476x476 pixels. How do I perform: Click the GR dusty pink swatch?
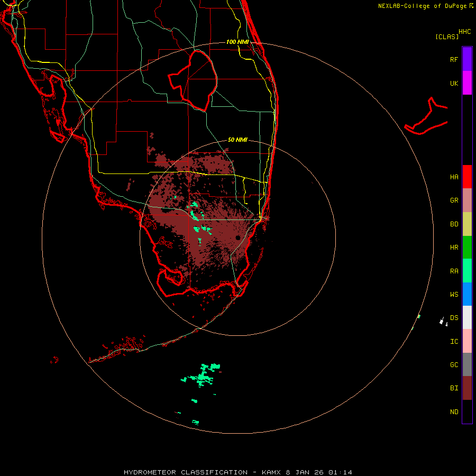pos(467,200)
